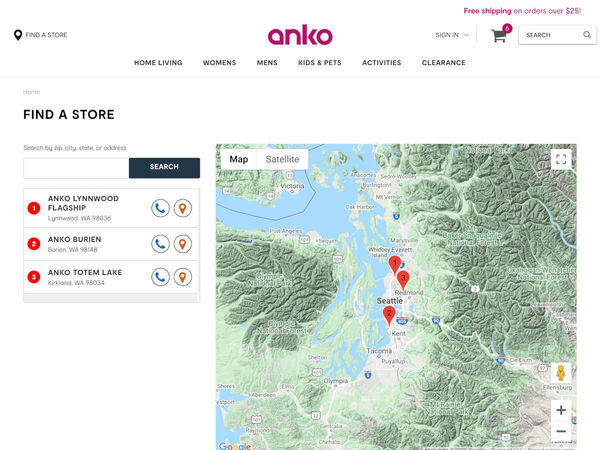Toggle fullscreen map view
Image resolution: width=600 pixels, height=450 pixels.
pyautogui.click(x=561, y=159)
